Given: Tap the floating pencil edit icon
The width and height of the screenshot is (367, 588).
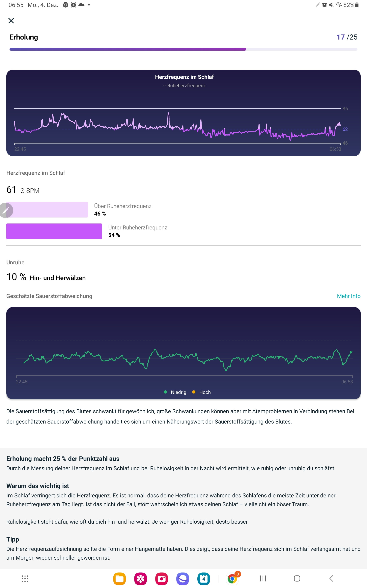Looking at the screenshot, I should coord(6,210).
